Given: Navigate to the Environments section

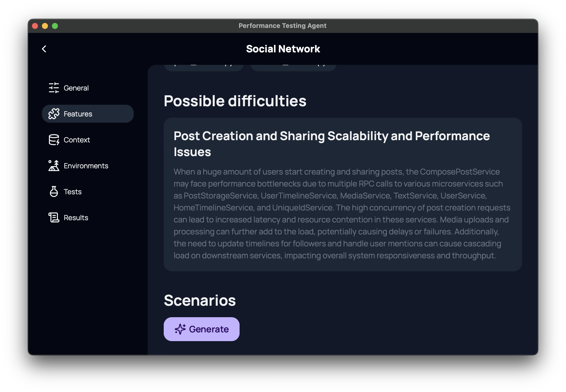Looking at the screenshot, I should click(86, 166).
